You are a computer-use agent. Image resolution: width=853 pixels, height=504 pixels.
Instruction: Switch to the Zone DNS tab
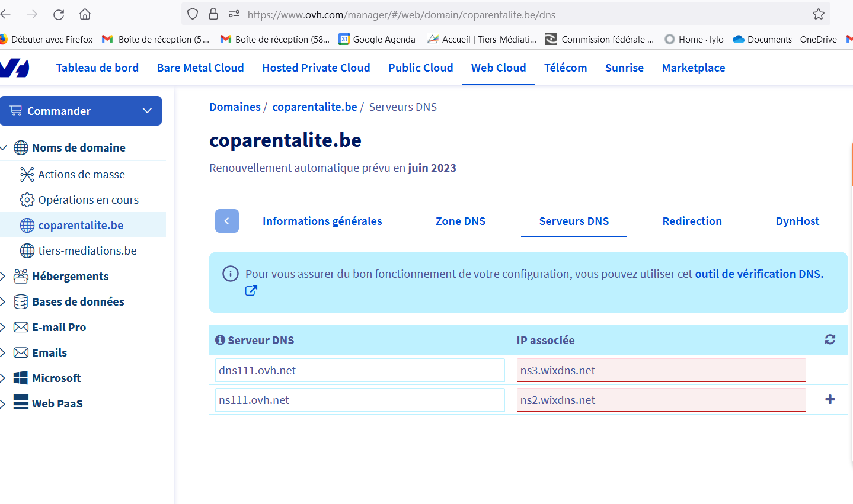[461, 221]
